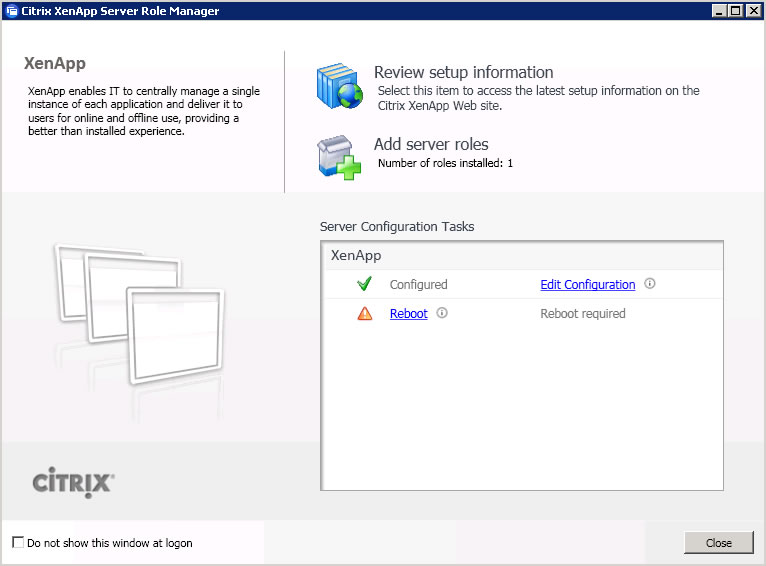Maximize the Role Manager window
Image resolution: width=766 pixels, height=566 pixels.
point(735,11)
